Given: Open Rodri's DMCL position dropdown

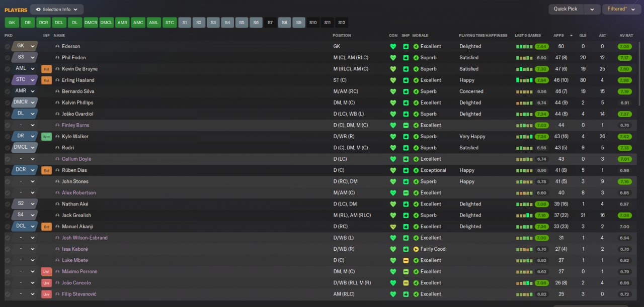Looking at the screenshot, I should pyautogui.click(x=25, y=147).
